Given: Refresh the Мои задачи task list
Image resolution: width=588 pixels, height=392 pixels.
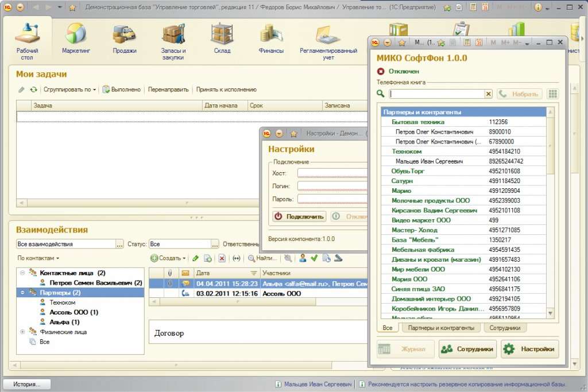Looking at the screenshot, I should coord(34,90).
